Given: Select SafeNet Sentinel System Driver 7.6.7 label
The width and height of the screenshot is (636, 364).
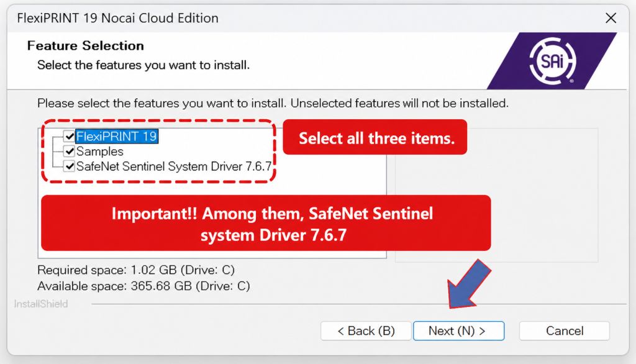Looking at the screenshot, I should (174, 166).
